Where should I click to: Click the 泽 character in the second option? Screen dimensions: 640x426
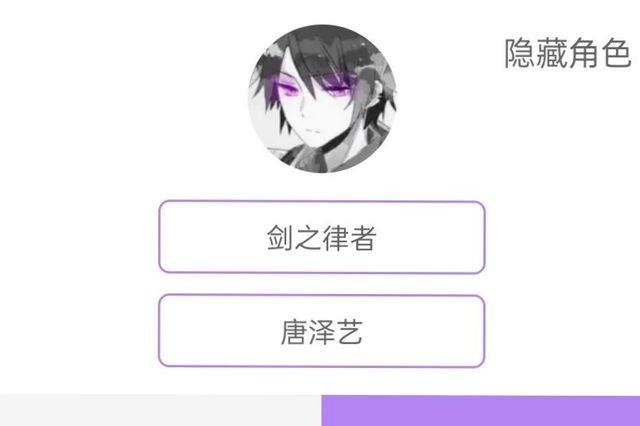pyautogui.click(x=322, y=332)
